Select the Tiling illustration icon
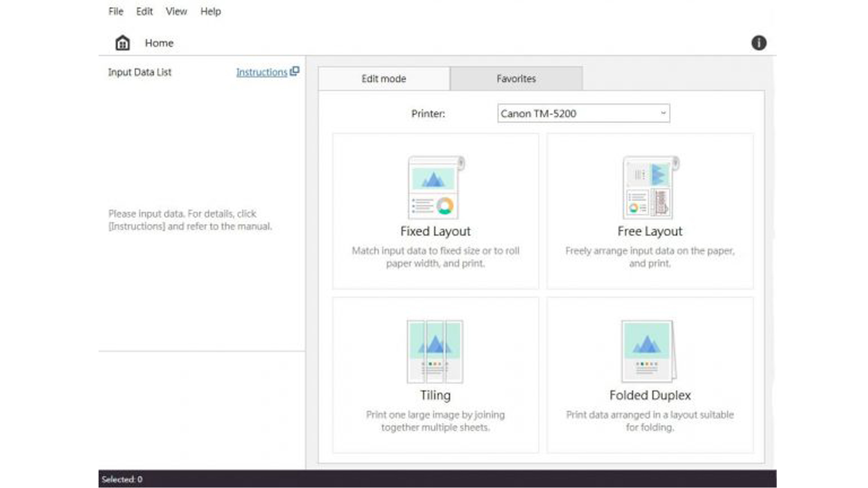The height and width of the screenshot is (488, 868). (435, 352)
